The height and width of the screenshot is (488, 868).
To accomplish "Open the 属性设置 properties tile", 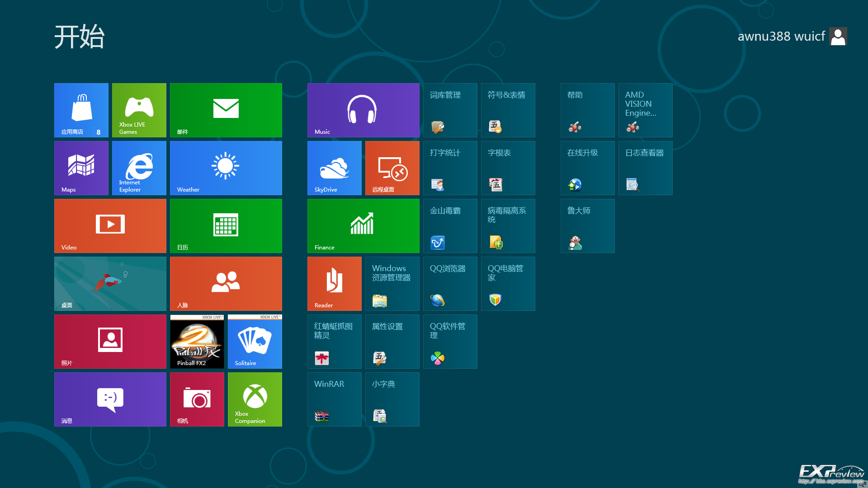I will [392, 342].
